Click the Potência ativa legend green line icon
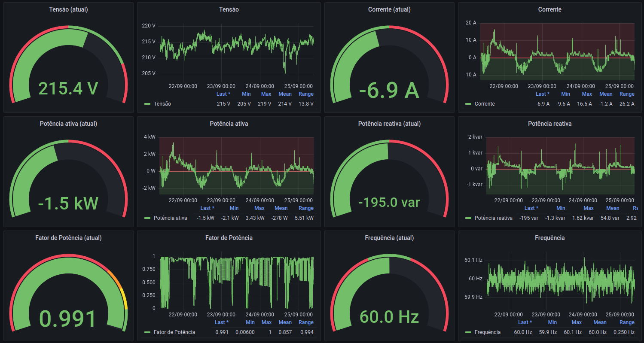 pos(147,218)
